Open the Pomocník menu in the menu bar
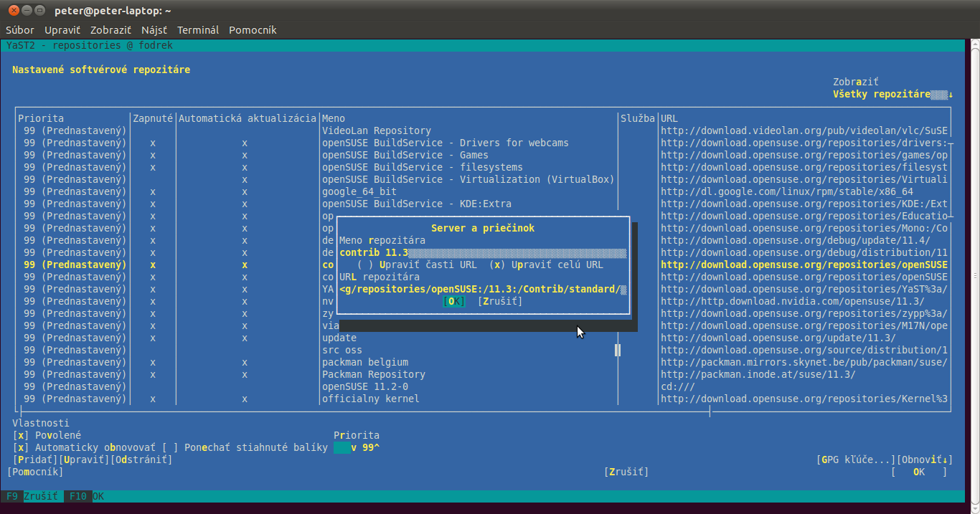 [253, 30]
